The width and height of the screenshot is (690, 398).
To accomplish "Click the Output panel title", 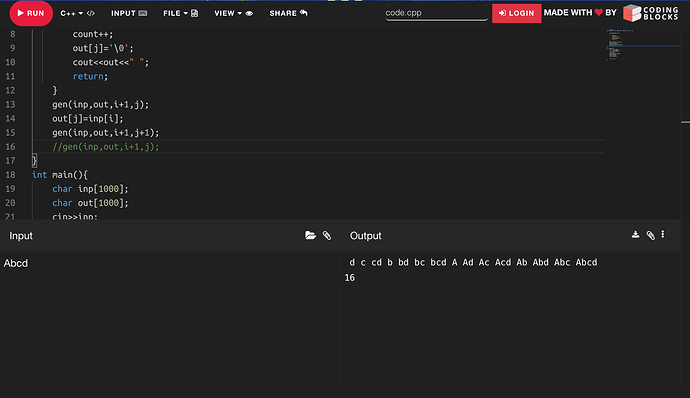I will (x=365, y=236).
